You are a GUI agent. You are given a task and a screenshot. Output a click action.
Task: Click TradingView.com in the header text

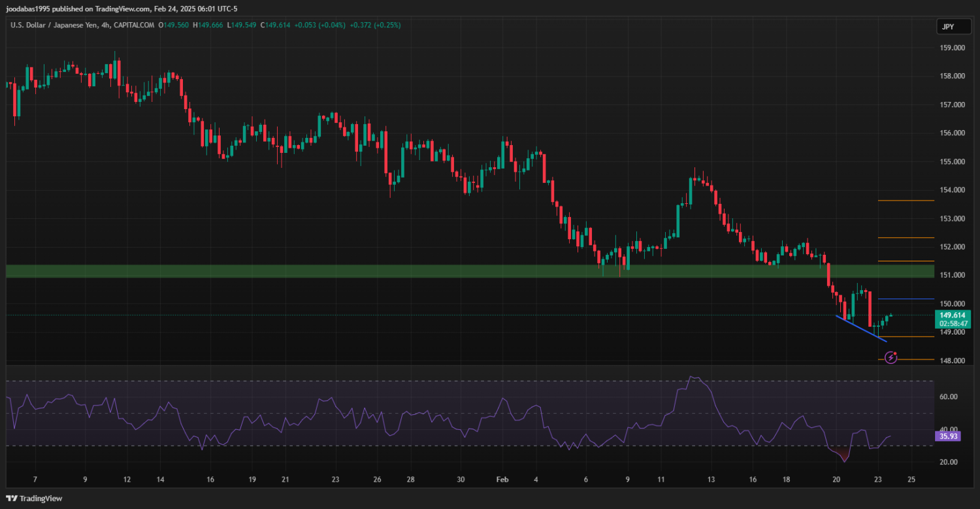point(124,9)
